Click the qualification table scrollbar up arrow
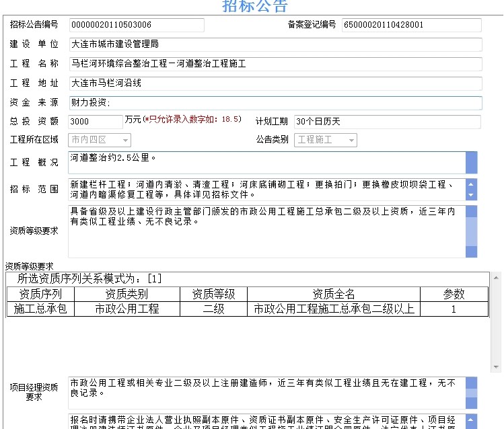504x429 pixels. 497,278
